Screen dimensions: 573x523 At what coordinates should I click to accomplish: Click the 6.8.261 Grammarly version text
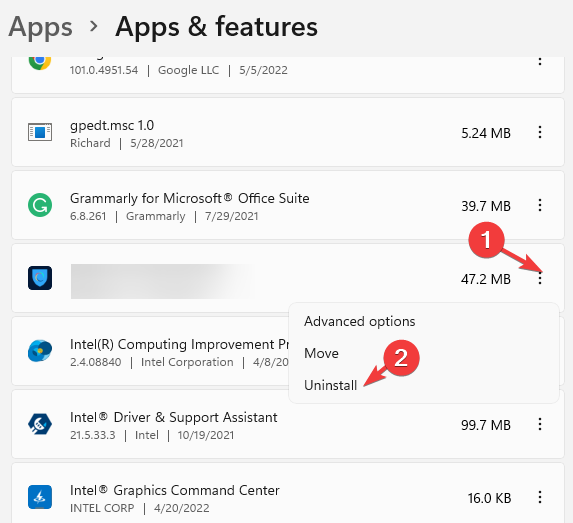(x=88, y=216)
